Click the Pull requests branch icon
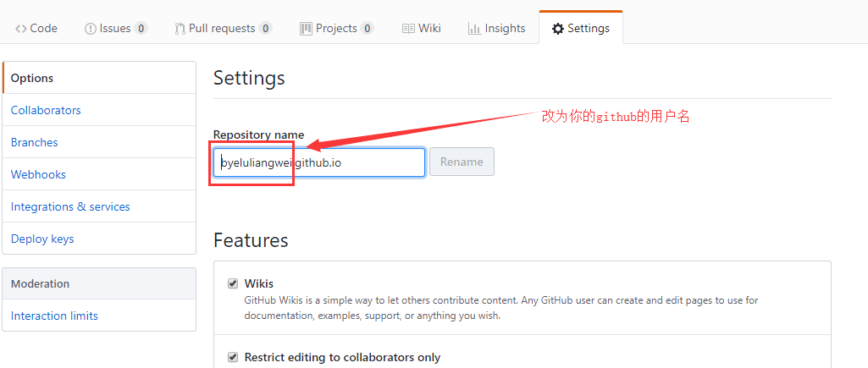868x368 pixels. pos(180,28)
